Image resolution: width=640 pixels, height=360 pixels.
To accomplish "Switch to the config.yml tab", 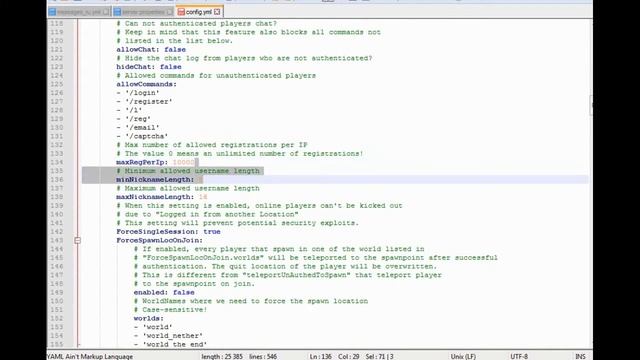I will pyautogui.click(x=199, y=12).
